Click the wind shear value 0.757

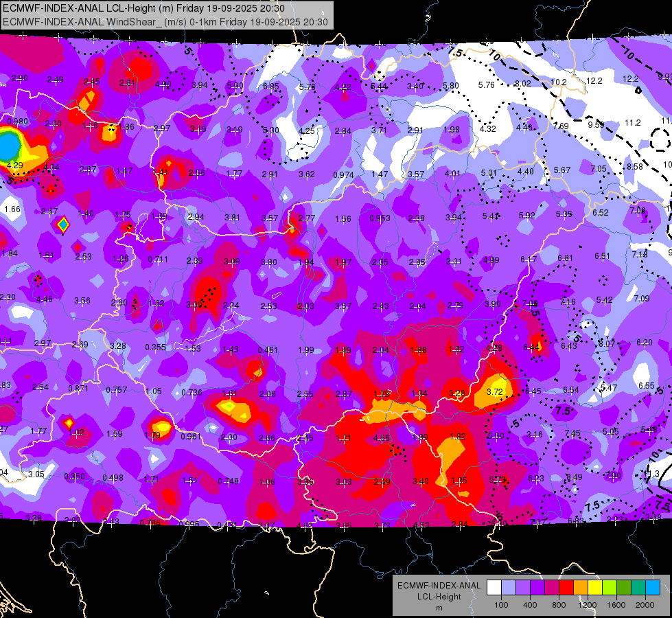coord(117,389)
